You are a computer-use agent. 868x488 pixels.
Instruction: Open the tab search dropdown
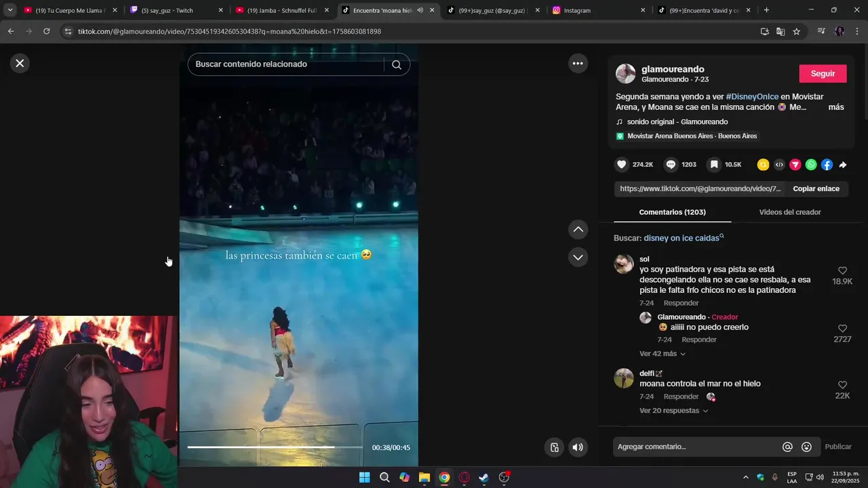[x=10, y=10]
